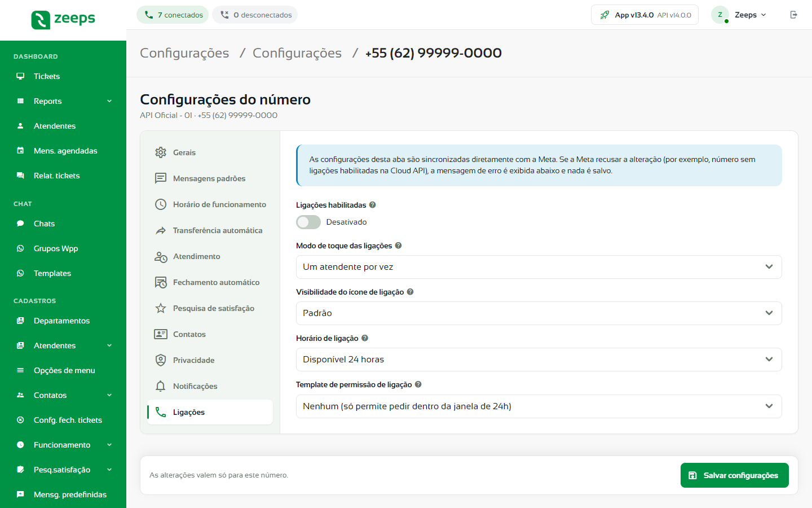The width and height of the screenshot is (812, 508).
Task: Switch to the Notificações settings tab
Action: coord(210,386)
